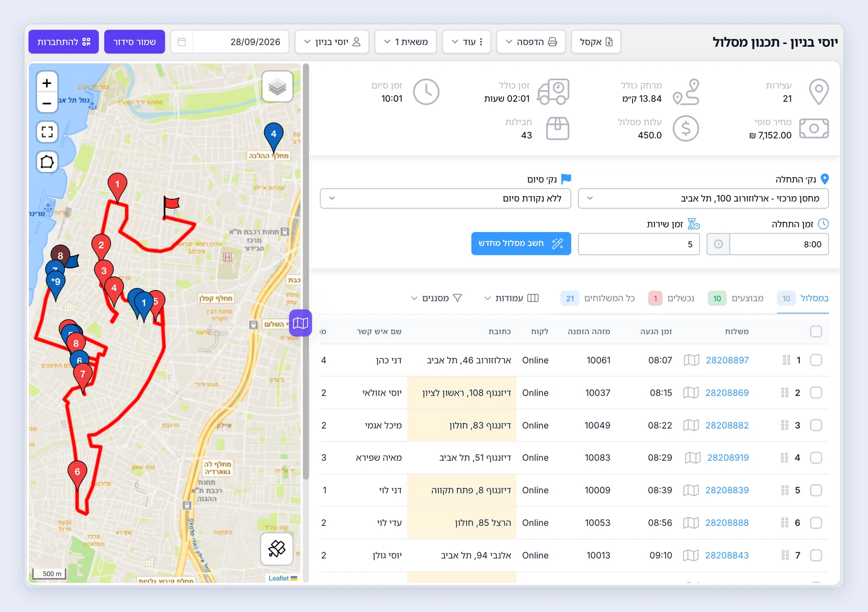
Task: Check the checkbox for row 7
Action: tap(816, 555)
